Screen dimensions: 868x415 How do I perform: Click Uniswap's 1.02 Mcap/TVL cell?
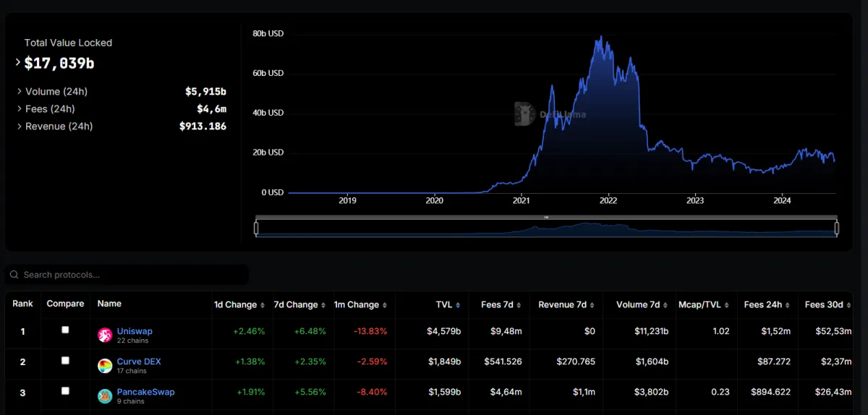pyautogui.click(x=720, y=331)
